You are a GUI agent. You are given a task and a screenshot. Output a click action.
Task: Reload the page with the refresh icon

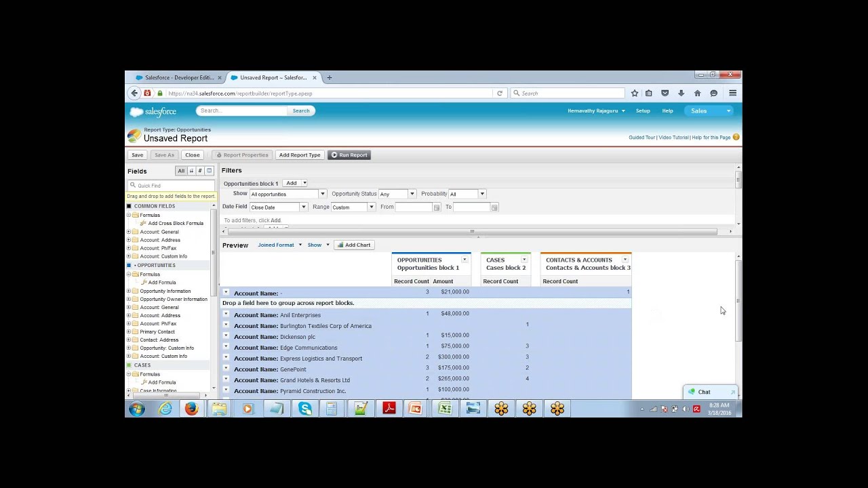500,94
